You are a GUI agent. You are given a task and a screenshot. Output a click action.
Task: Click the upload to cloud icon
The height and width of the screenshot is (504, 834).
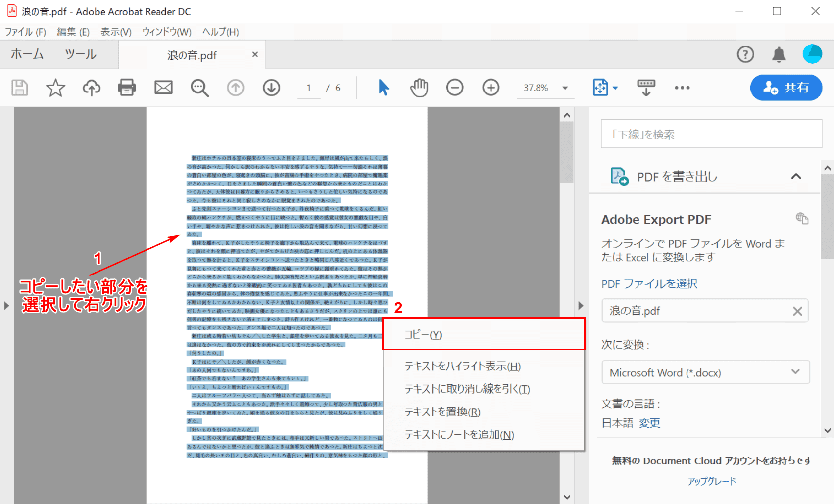point(91,88)
